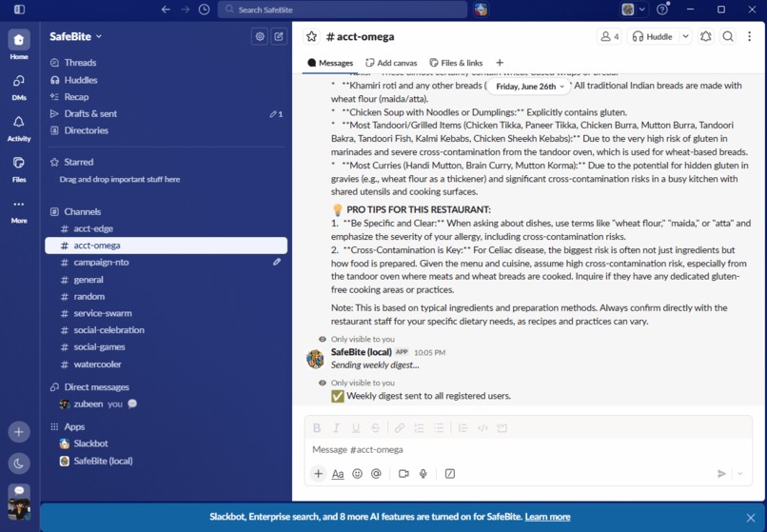Toggle the Aa formatting toolbar
The height and width of the screenshot is (532, 767).
pos(338,473)
